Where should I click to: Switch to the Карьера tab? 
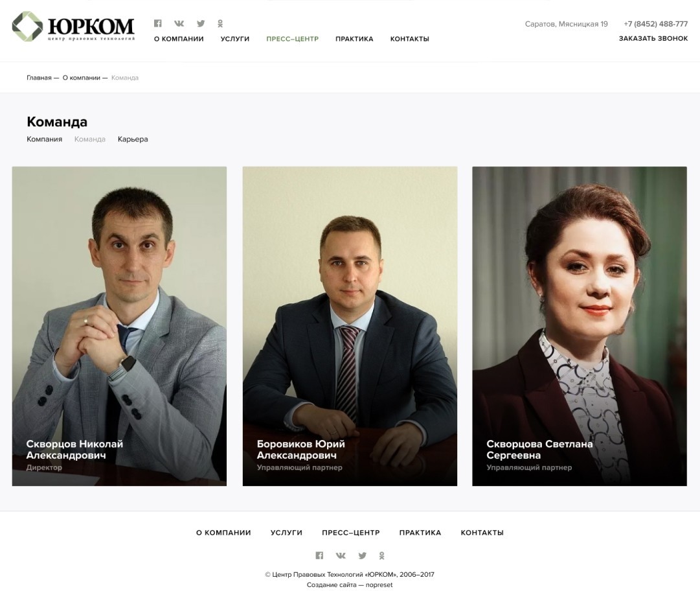tap(133, 139)
